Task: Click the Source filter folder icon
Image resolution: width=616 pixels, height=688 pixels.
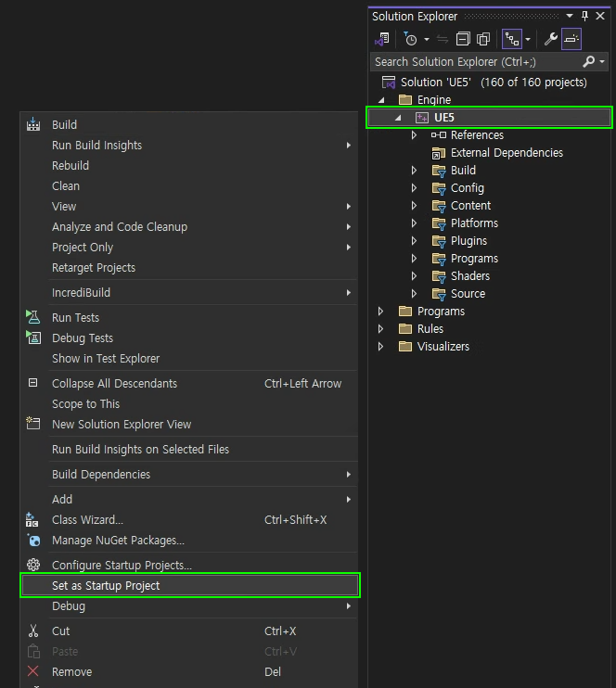Action: pos(439,294)
